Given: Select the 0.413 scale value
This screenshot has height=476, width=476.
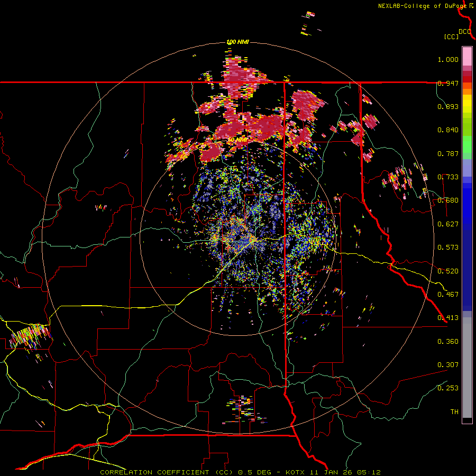Looking at the screenshot, I should coord(448,318).
